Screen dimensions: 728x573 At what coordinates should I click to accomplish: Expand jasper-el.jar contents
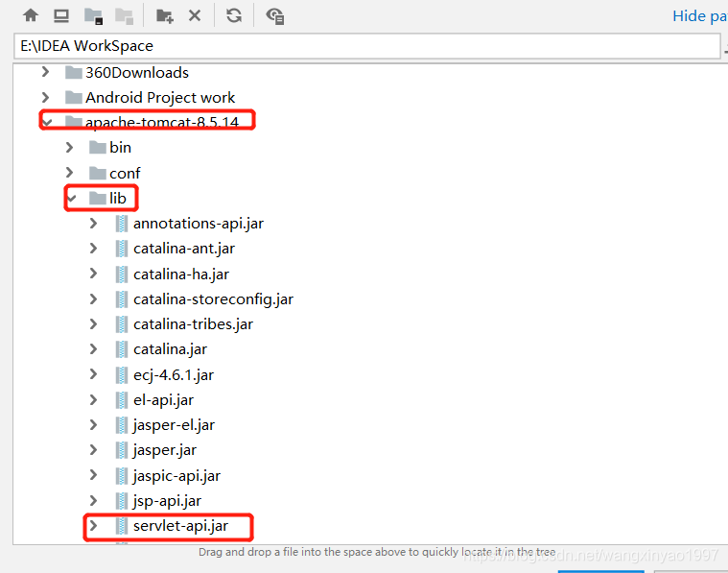click(x=93, y=425)
